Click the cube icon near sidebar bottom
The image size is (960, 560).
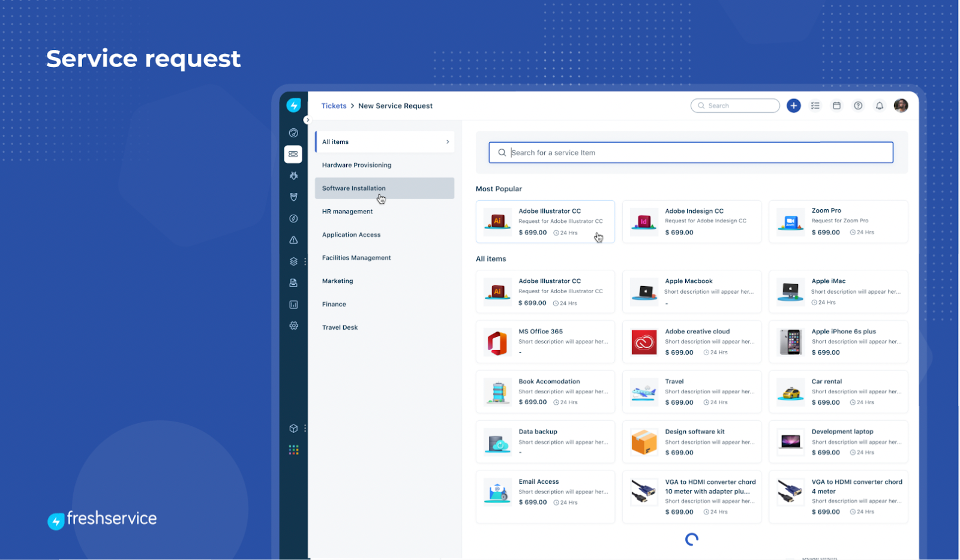(x=293, y=428)
